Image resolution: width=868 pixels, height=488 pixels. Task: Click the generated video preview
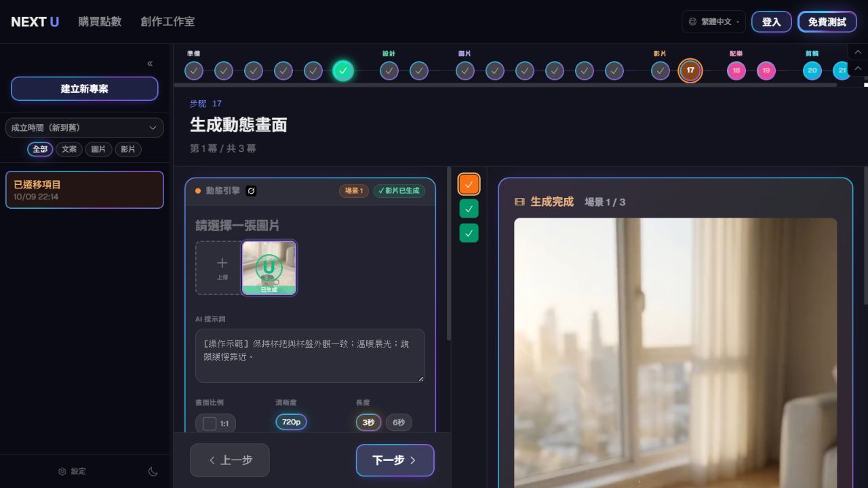pos(675,352)
